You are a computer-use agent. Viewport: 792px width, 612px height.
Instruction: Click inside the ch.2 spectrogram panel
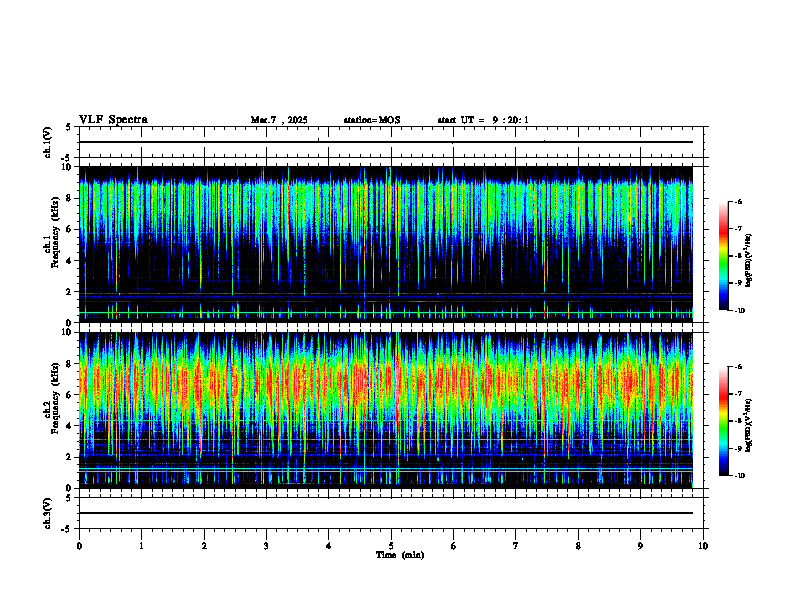pos(386,410)
